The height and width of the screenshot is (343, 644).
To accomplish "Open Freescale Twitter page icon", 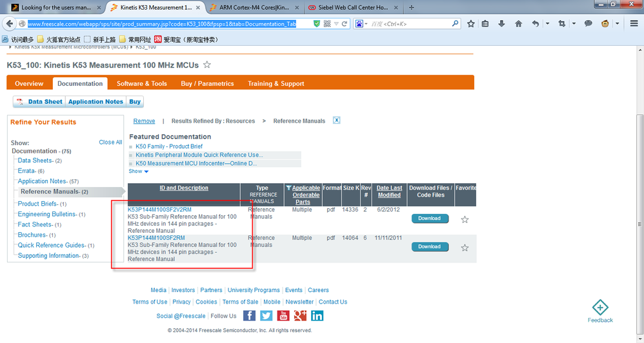I will 266,315.
